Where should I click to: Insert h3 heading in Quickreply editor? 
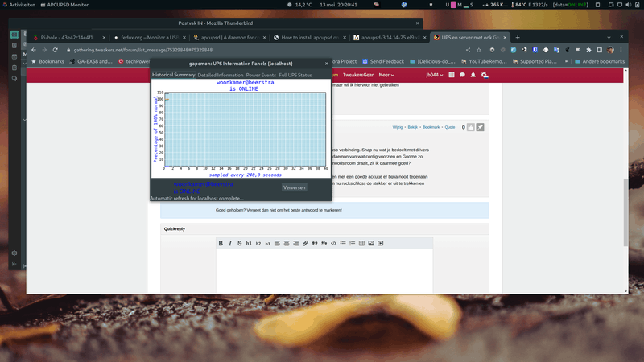click(268, 244)
